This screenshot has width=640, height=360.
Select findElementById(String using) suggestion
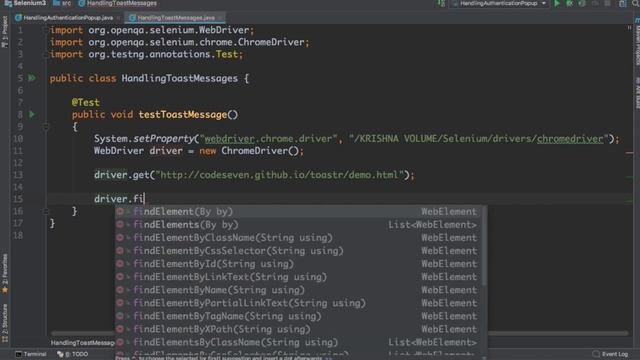click(x=299, y=264)
